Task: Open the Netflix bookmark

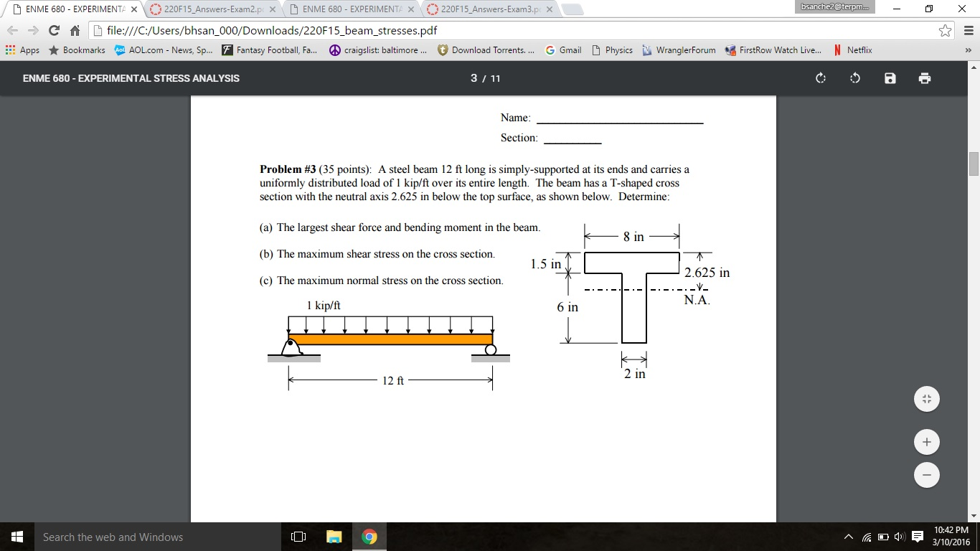Action: click(x=852, y=50)
